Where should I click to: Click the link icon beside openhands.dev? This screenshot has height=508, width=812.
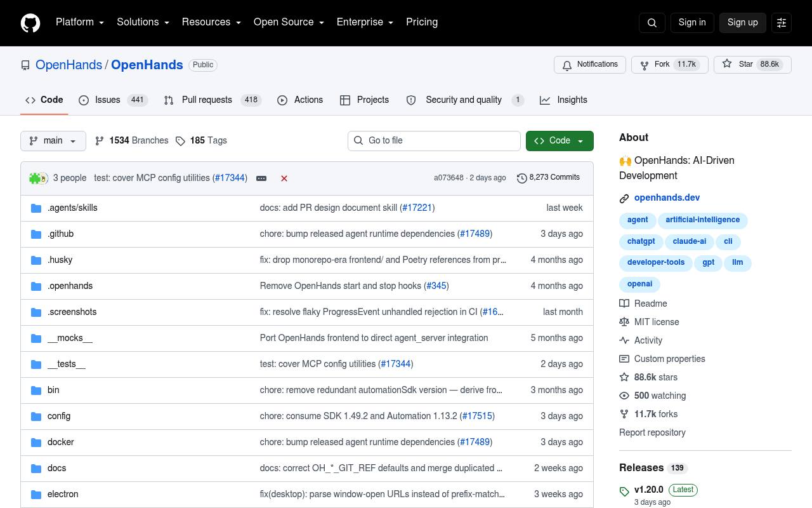click(624, 199)
